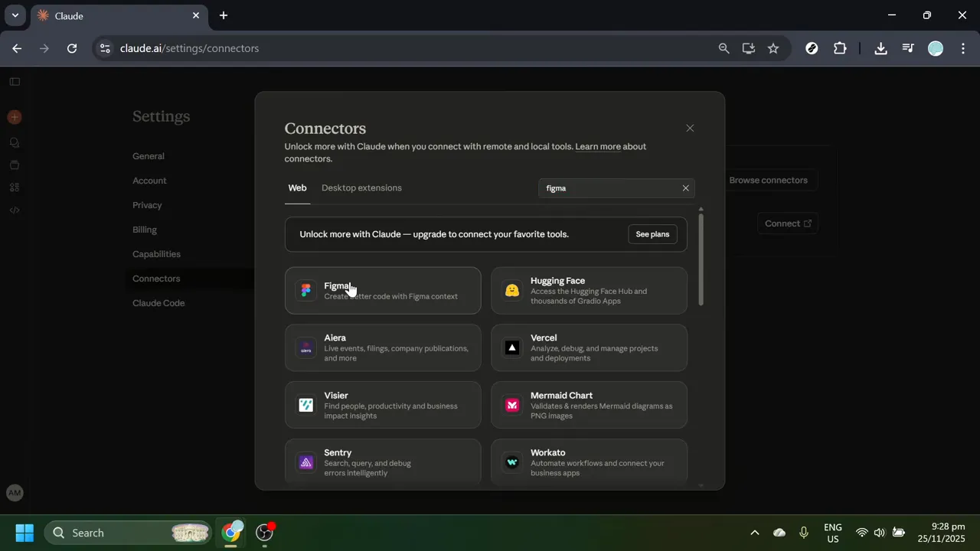Viewport: 980px width, 551px height.
Task: Open the tab search dropdown arrow
Action: (15, 15)
